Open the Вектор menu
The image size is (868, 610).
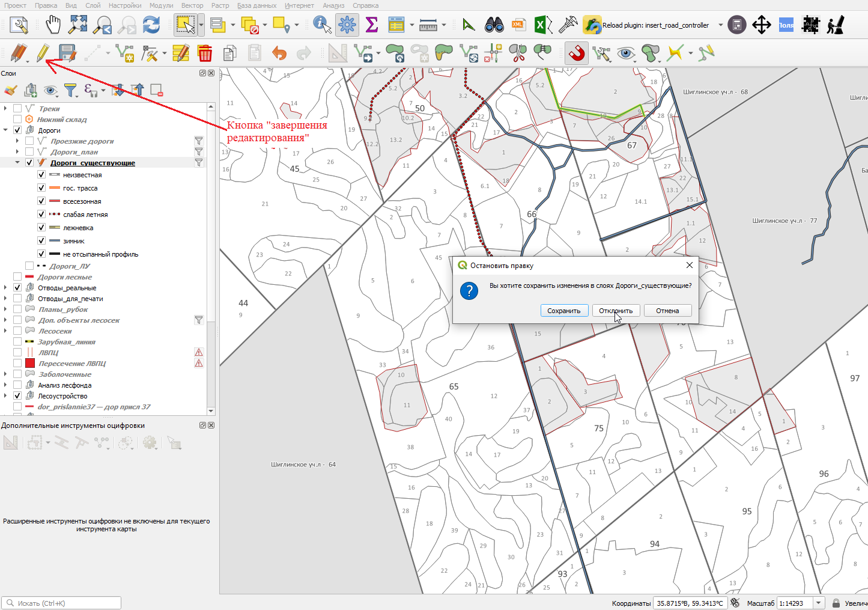pos(192,5)
